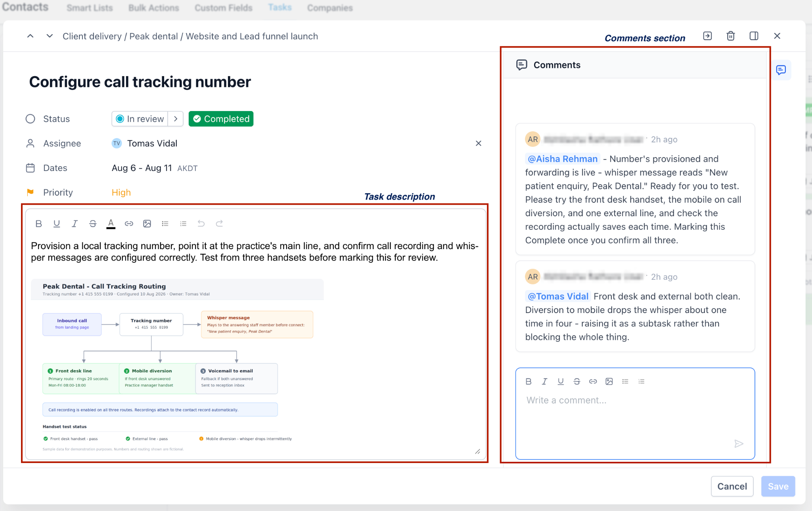The image size is (812, 511).
Task: Click the Comments panel header
Action: click(x=635, y=65)
